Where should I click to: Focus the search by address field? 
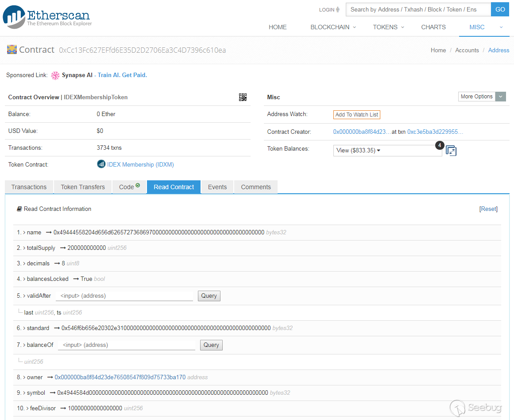tap(418, 9)
